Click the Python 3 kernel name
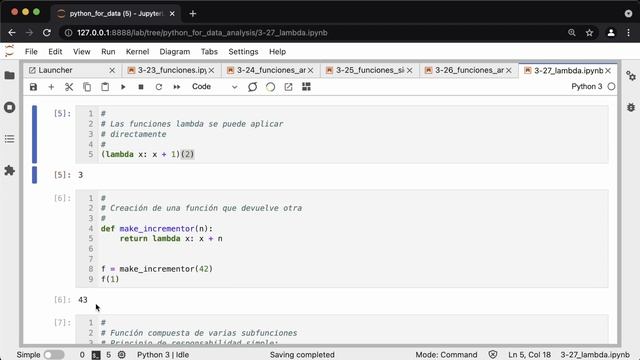640x360 pixels. 587,87
